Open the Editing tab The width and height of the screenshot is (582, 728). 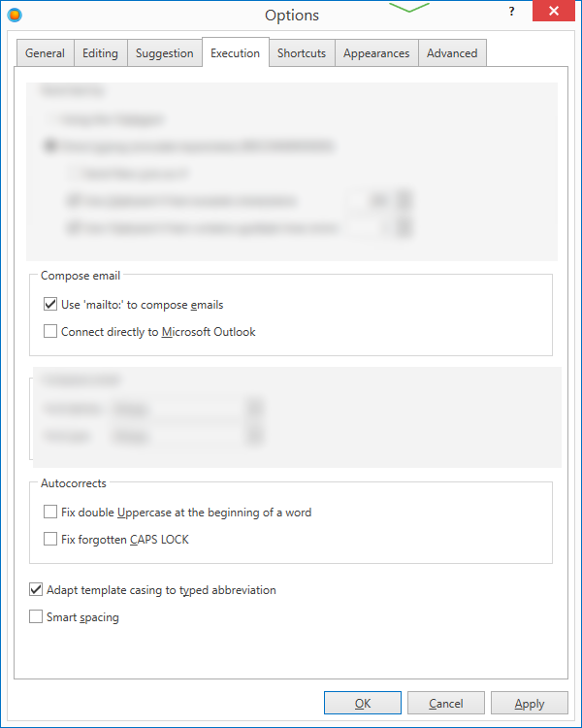[100, 53]
